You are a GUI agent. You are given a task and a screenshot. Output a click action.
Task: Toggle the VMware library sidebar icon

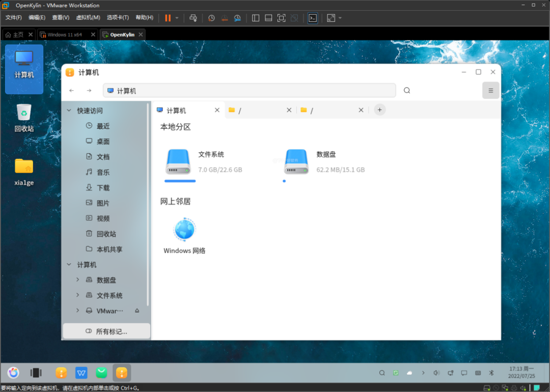pos(255,18)
